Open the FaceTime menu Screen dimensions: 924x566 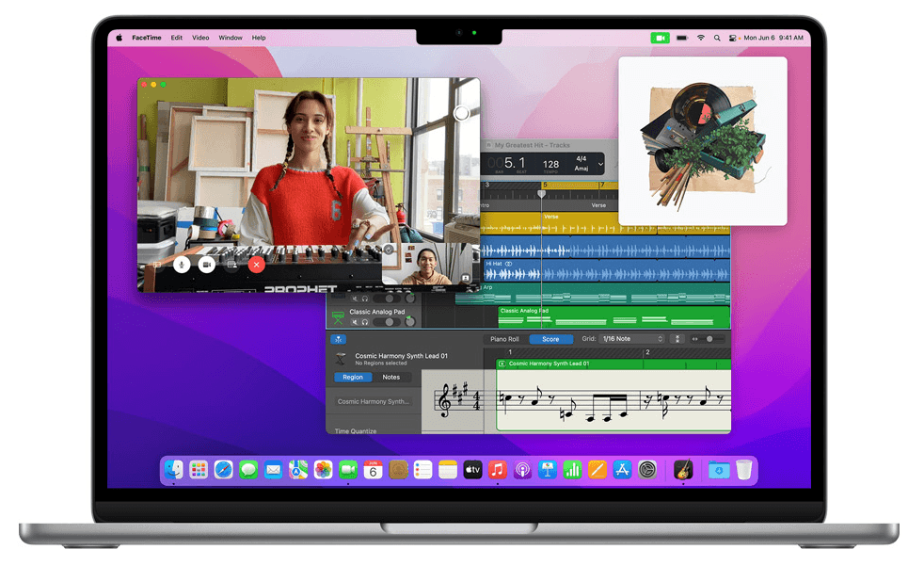(146, 38)
